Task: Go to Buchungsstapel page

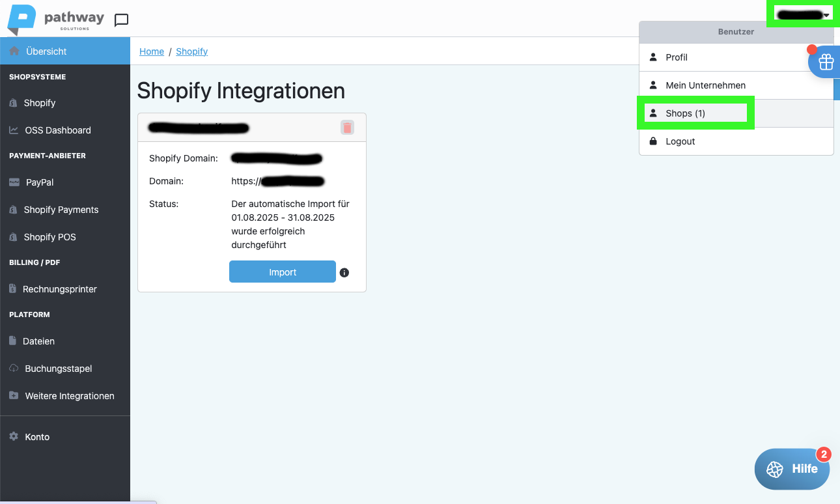Action: [x=58, y=369]
